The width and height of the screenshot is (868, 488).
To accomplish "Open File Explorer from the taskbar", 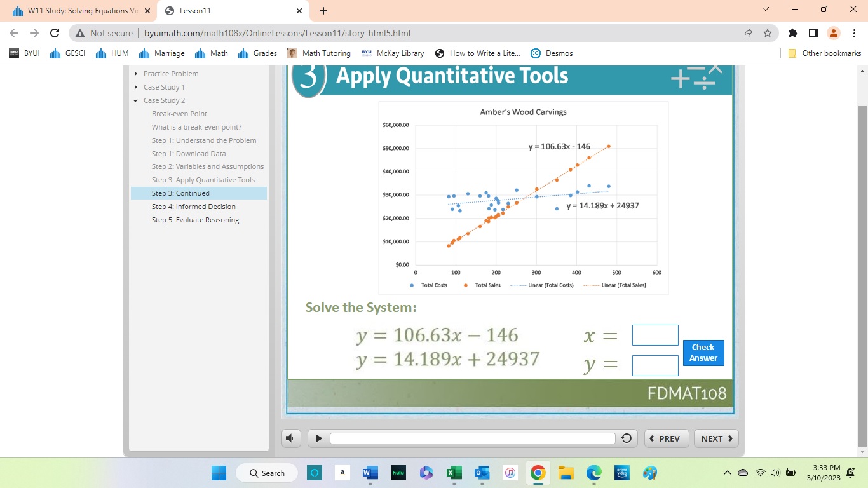I will 566,473.
